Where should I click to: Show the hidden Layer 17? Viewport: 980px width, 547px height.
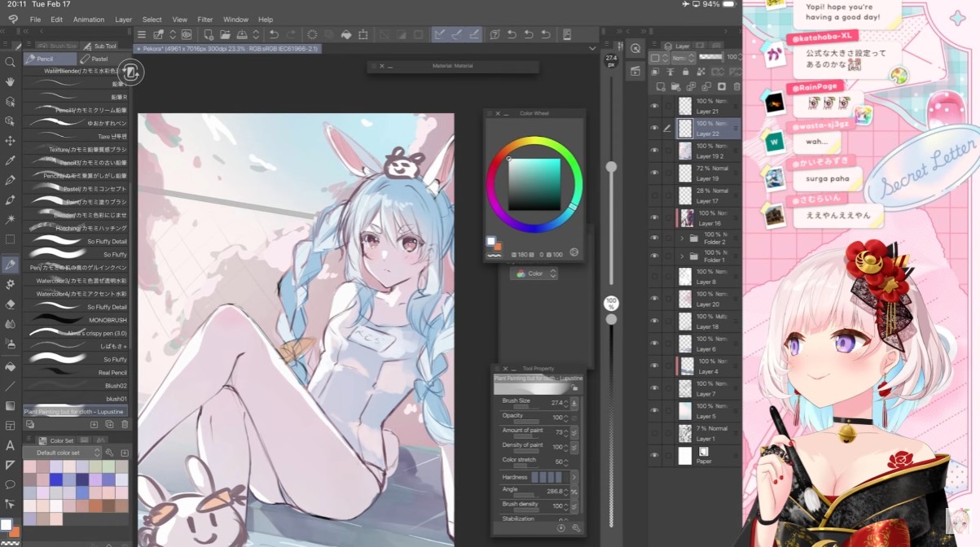click(654, 196)
